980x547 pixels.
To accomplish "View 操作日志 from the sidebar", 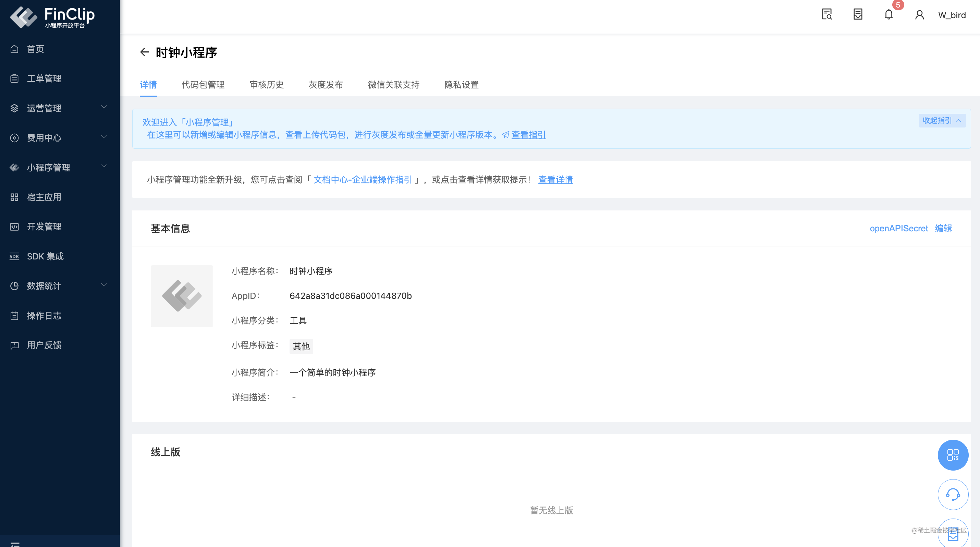I will [44, 315].
